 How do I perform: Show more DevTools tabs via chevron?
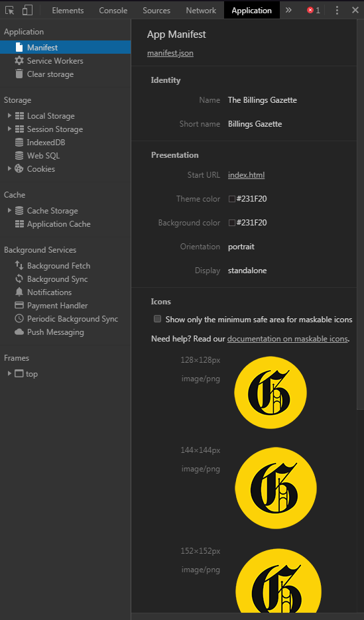(x=288, y=11)
